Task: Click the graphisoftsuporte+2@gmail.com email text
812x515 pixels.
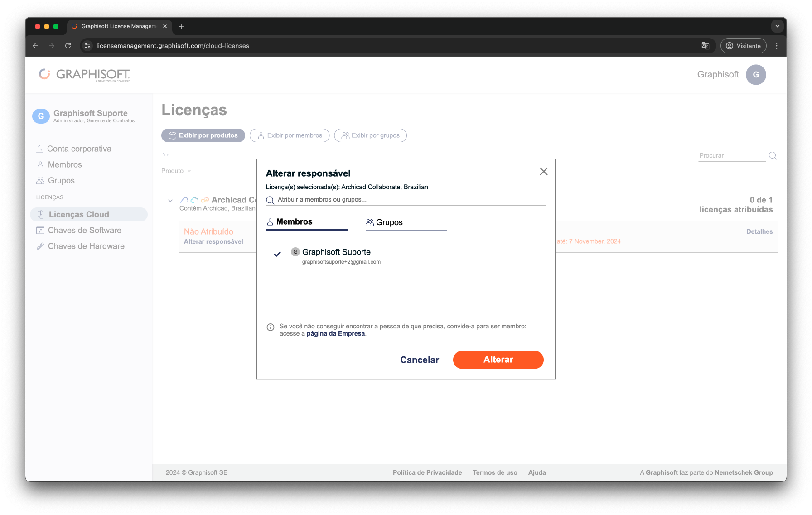Action: pos(341,262)
